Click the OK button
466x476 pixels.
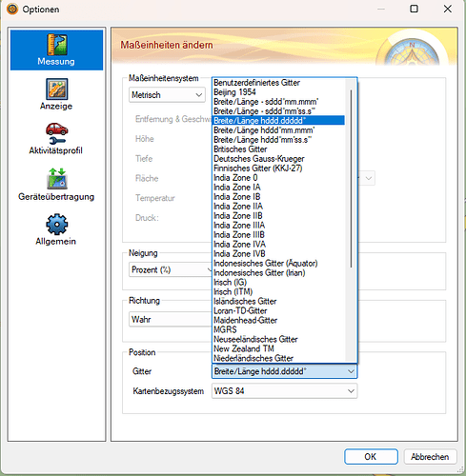371,457
